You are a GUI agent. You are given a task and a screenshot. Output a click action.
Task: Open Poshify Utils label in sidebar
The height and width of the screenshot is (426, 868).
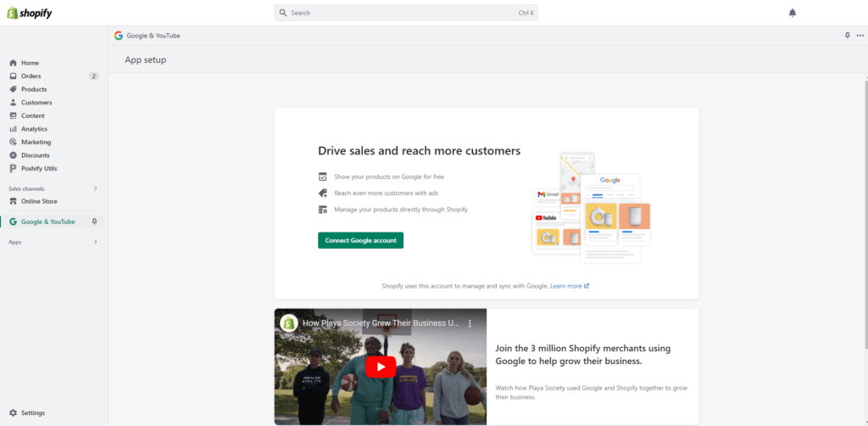pos(39,168)
